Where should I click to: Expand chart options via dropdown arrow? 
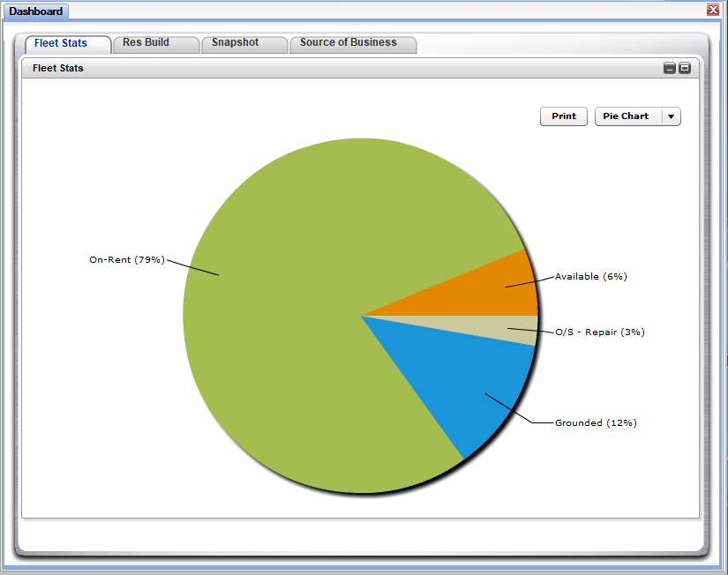671,116
